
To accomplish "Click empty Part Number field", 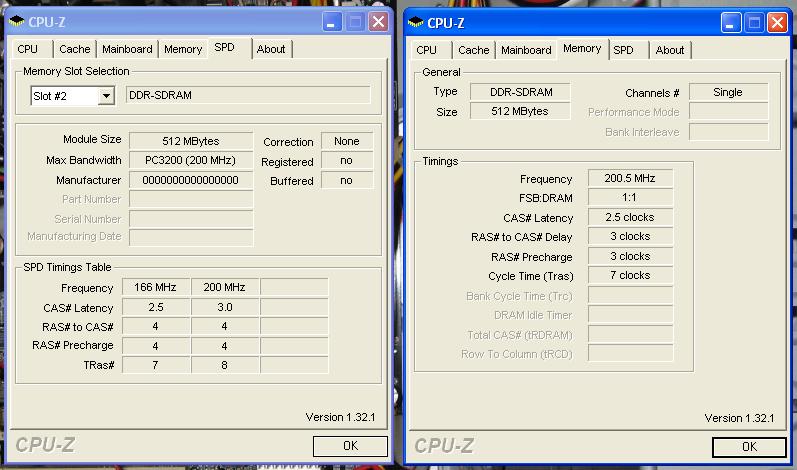I will point(191,200).
